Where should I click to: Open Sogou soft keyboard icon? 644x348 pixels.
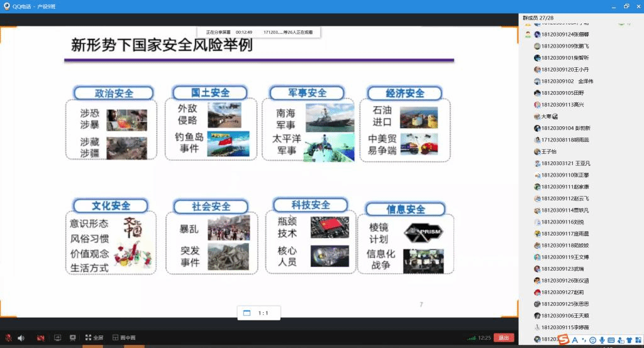611,340
